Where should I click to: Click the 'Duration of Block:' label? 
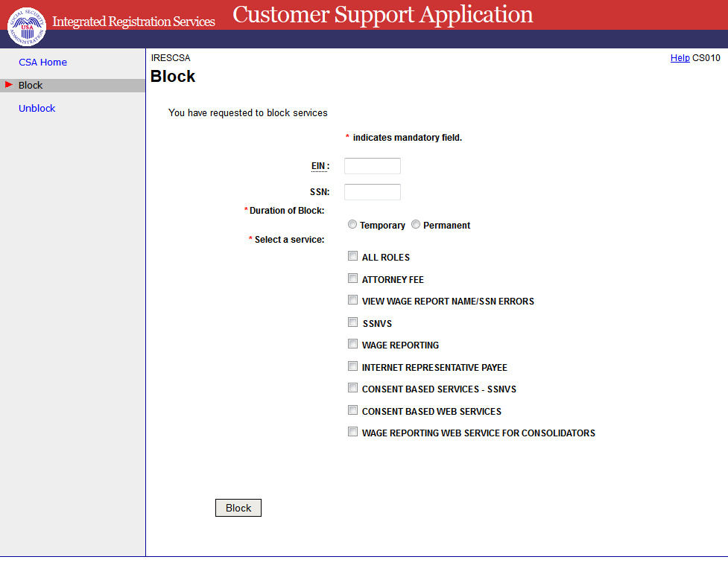coord(287,211)
